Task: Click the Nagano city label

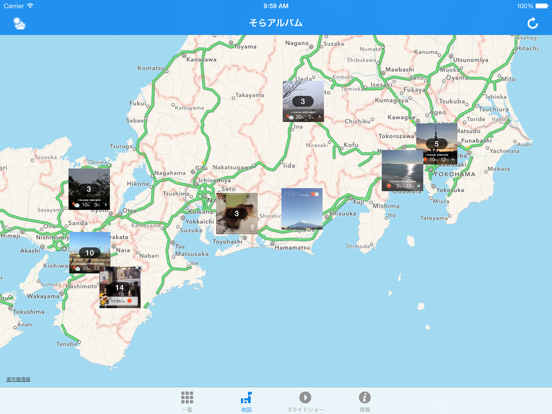Action: 297,43
